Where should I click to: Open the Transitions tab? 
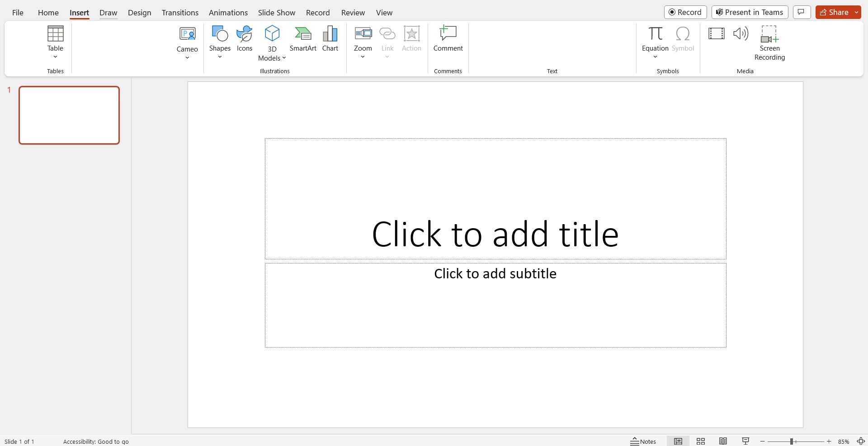pos(180,13)
